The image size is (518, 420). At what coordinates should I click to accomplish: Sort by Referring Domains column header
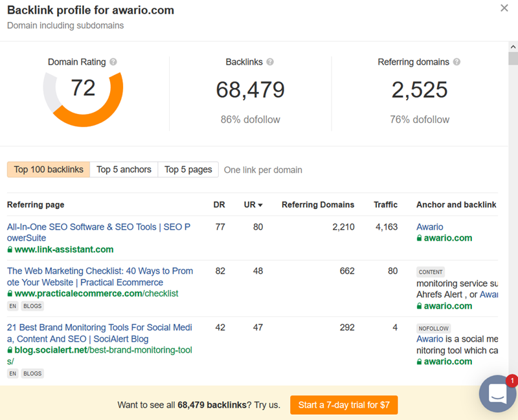click(x=318, y=204)
